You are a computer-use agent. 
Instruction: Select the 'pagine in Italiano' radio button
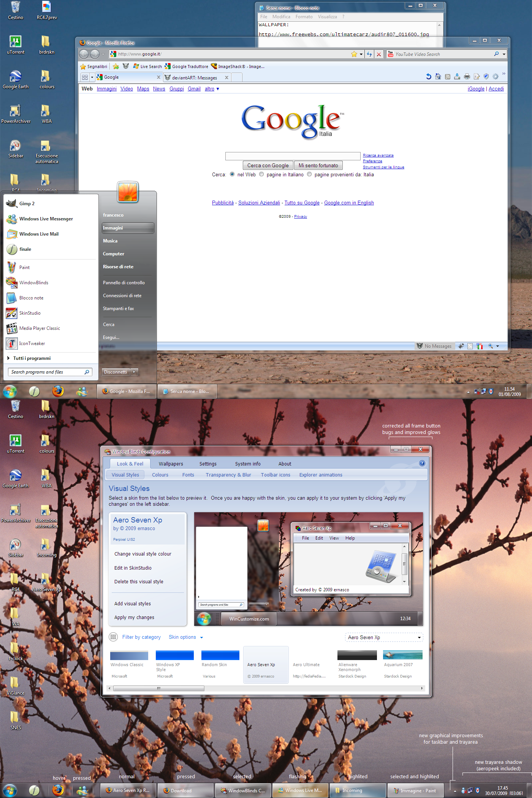point(261,174)
